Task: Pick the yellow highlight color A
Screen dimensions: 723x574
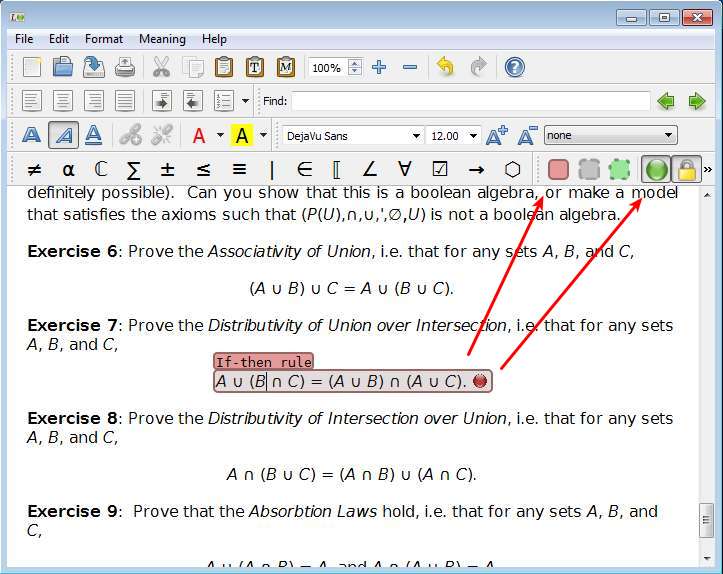Action: (x=242, y=136)
